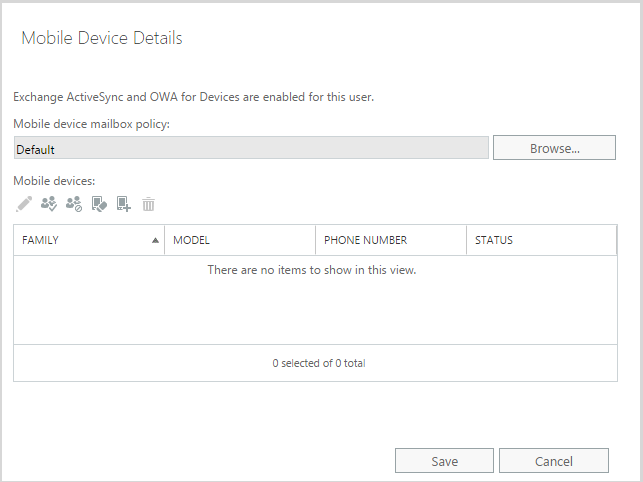643x482 pixels.
Task: Click the Family column sort arrow
Action: tap(155, 241)
